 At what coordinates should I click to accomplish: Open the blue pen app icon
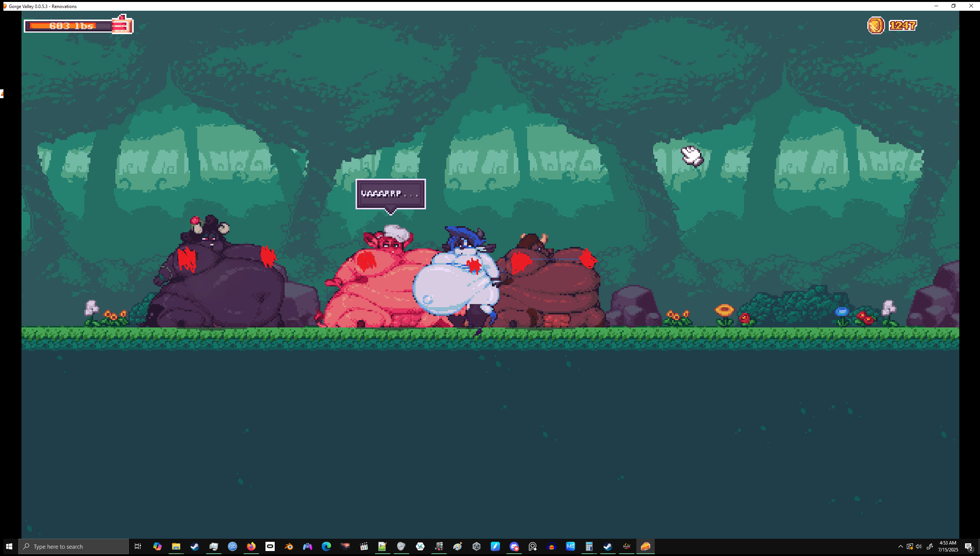click(495, 546)
